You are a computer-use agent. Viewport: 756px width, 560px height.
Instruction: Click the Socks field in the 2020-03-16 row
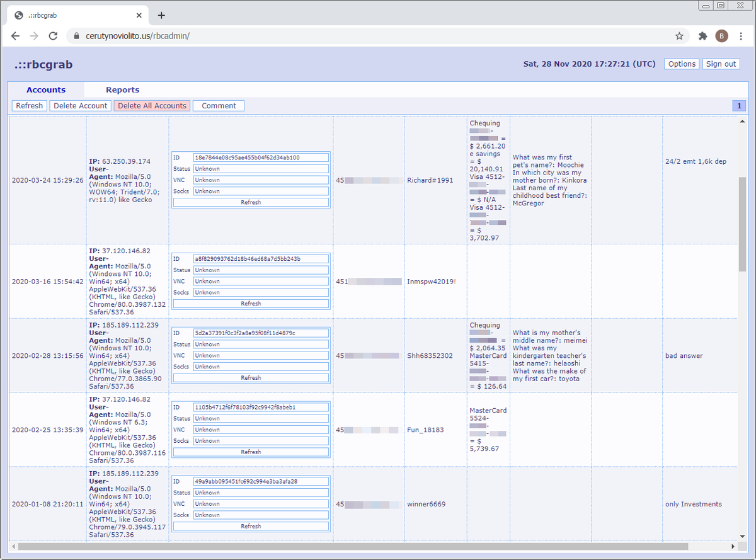click(x=261, y=292)
